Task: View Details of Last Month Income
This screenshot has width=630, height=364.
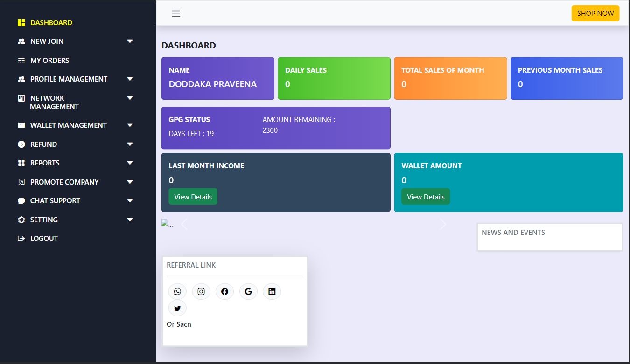Action: [x=193, y=197]
